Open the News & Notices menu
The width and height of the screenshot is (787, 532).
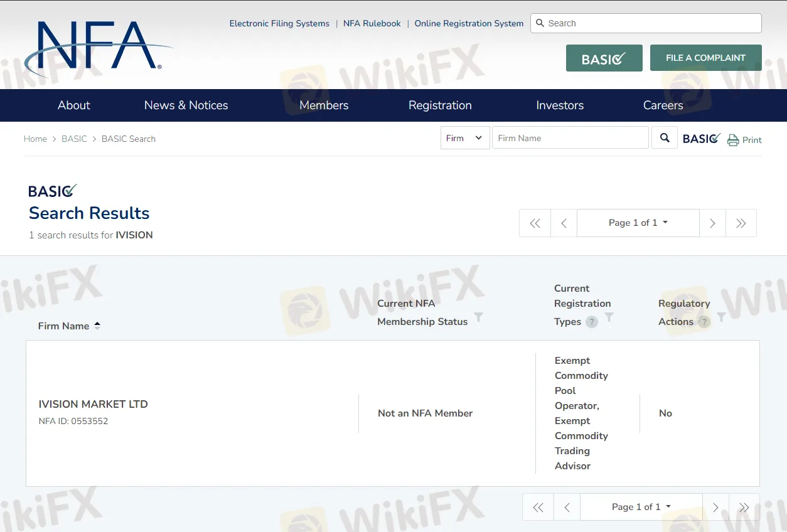click(186, 105)
